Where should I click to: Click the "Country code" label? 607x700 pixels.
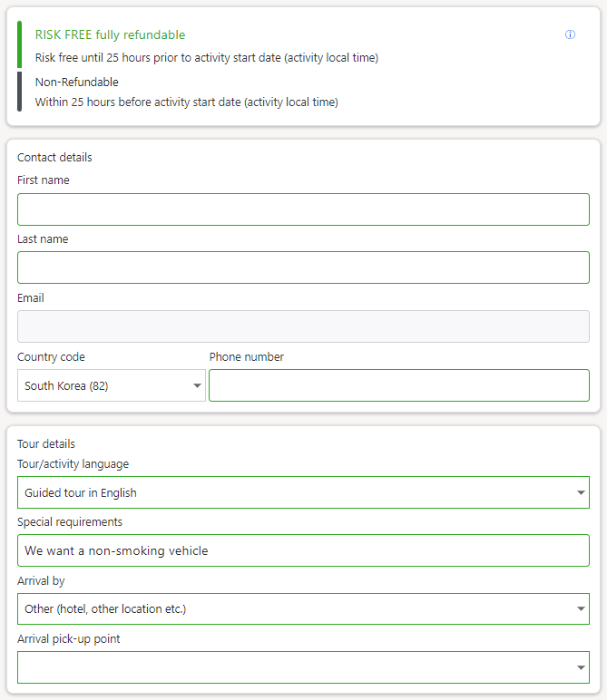tap(51, 356)
